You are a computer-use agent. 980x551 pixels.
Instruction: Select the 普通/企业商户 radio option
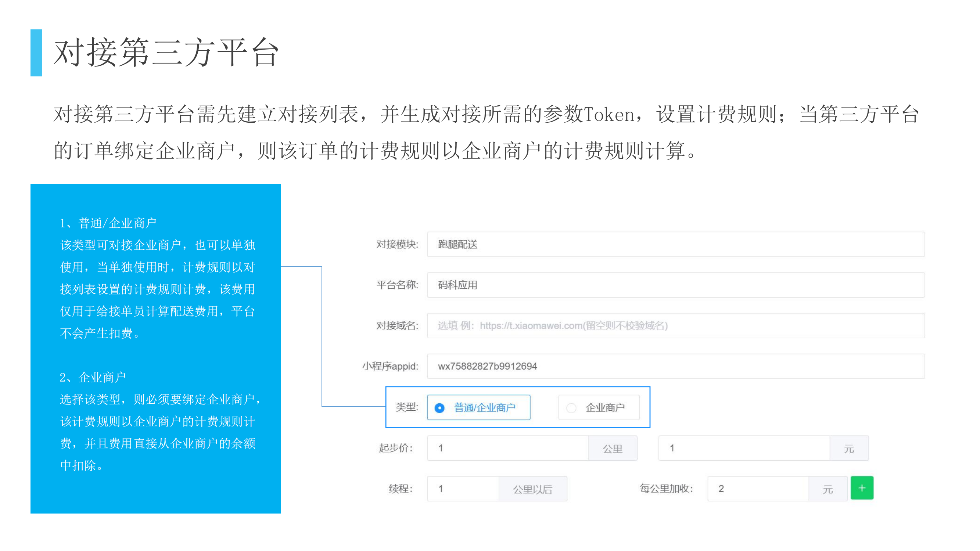click(478, 407)
